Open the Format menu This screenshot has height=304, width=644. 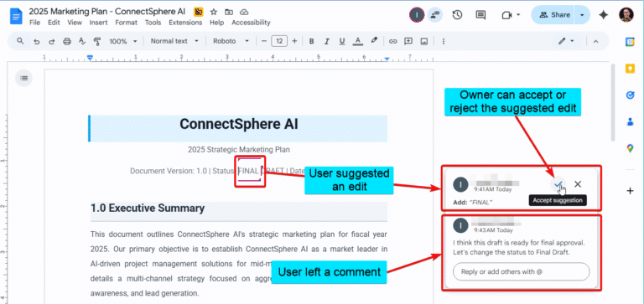pyautogui.click(x=126, y=23)
